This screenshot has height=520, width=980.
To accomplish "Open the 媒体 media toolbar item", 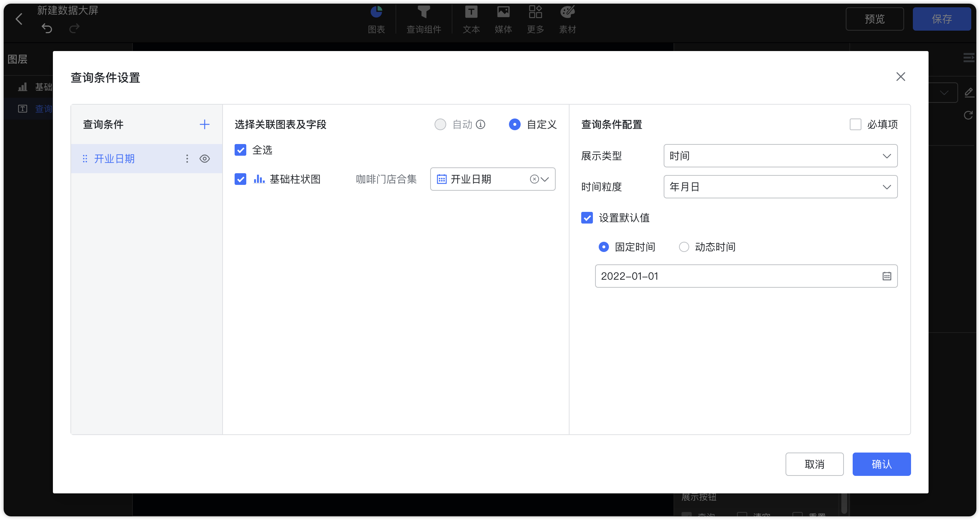I will [503, 20].
